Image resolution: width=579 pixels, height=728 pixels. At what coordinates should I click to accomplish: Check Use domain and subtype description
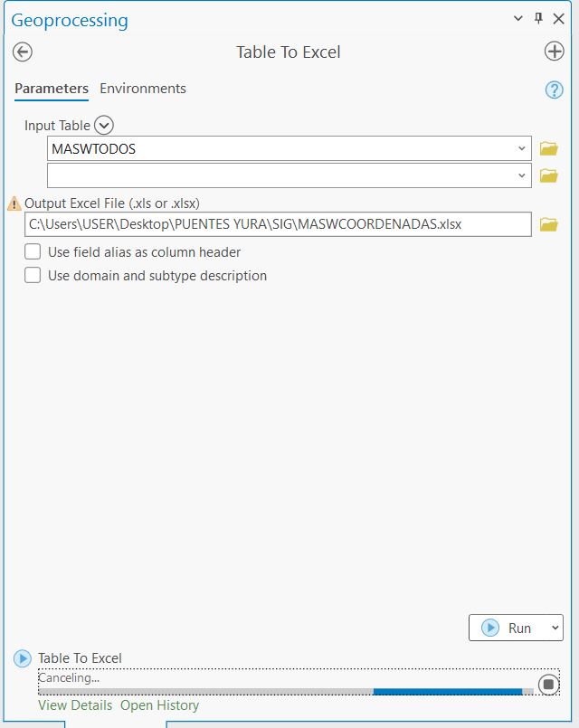coord(33,275)
